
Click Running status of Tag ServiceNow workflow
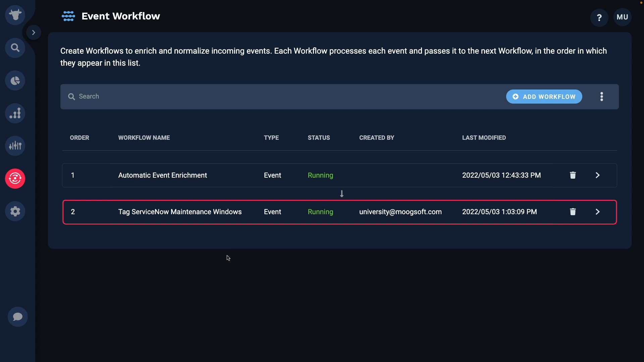click(x=321, y=212)
